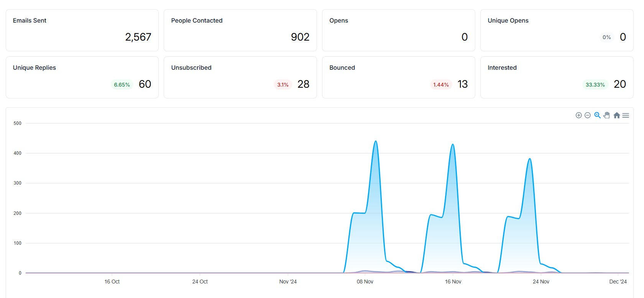The width and height of the screenshot is (644, 298).
Task: Click the 1.44% Bounced rate badge
Action: pos(441,85)
